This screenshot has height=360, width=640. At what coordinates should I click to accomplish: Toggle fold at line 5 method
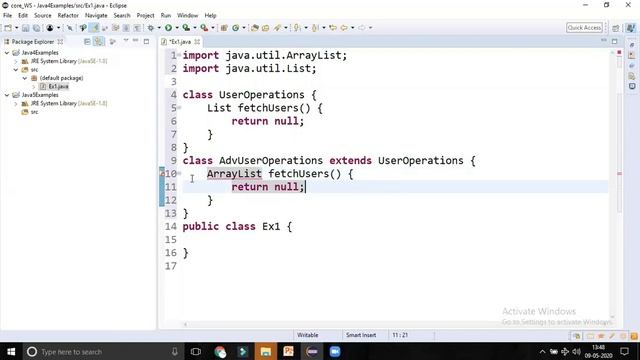(179, 108)
